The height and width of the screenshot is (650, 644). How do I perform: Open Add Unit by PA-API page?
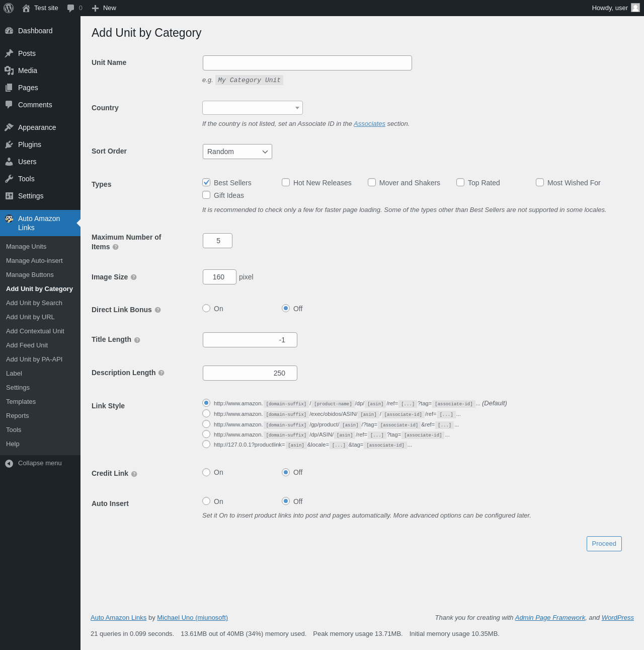(x=34, y=359)
